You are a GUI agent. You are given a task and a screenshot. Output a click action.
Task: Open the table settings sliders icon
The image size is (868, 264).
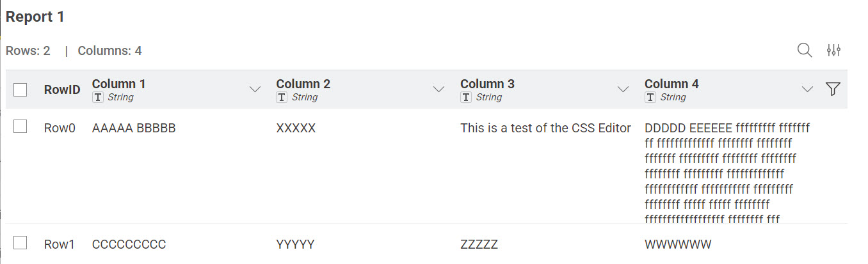[833, 50]
